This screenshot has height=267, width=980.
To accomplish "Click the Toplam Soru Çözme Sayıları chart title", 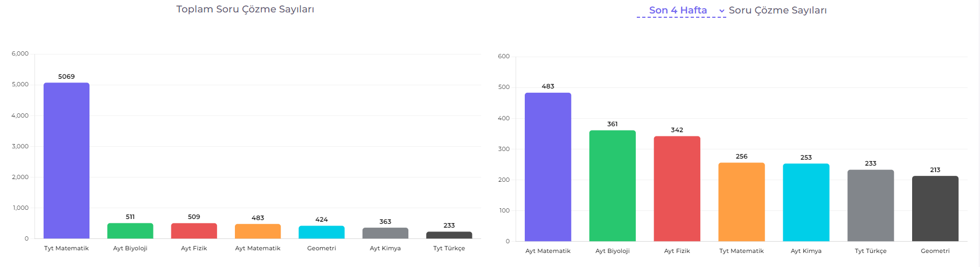I will coord(245,9).
